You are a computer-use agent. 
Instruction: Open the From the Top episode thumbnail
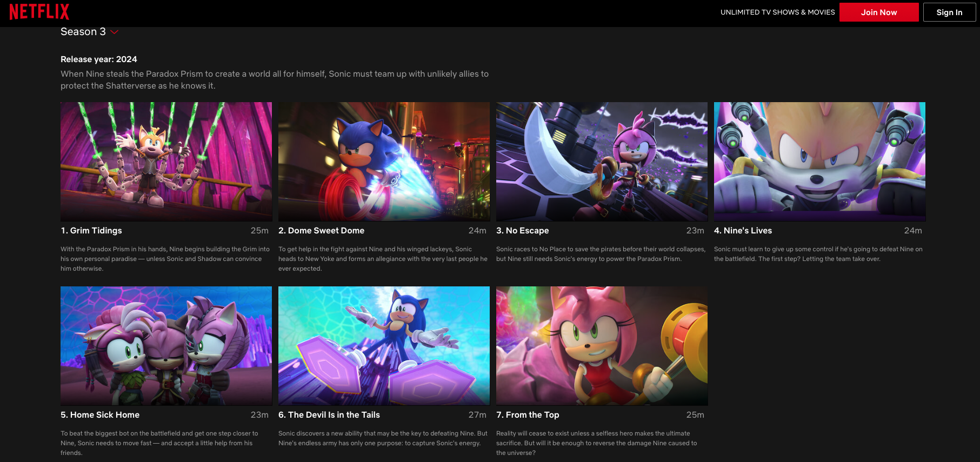pyautogui.click(x=602, y=346)
